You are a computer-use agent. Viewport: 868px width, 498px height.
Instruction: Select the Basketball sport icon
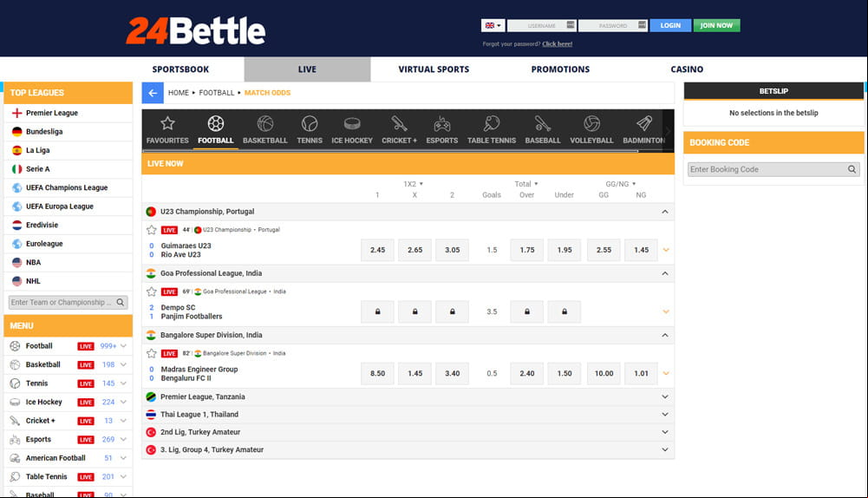tap(265, 130)
